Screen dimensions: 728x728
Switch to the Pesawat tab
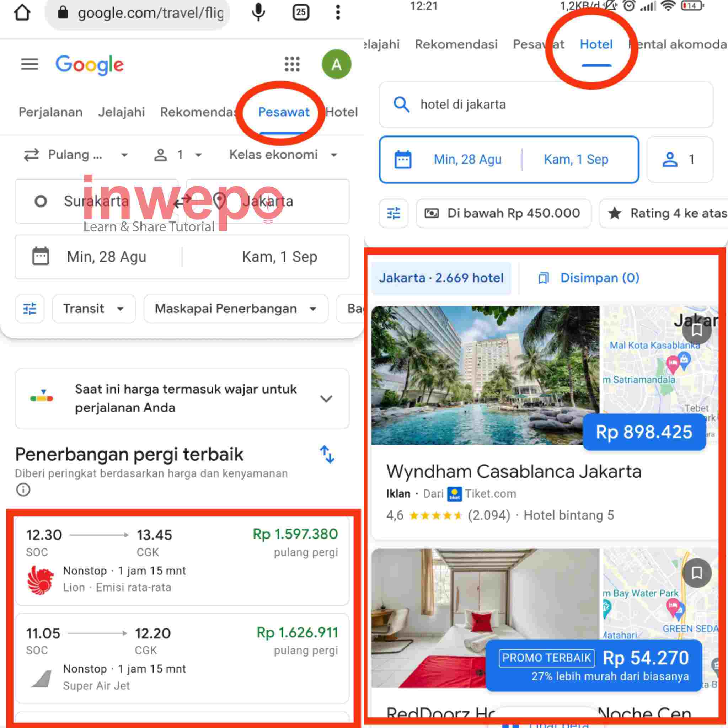(283, 112)
